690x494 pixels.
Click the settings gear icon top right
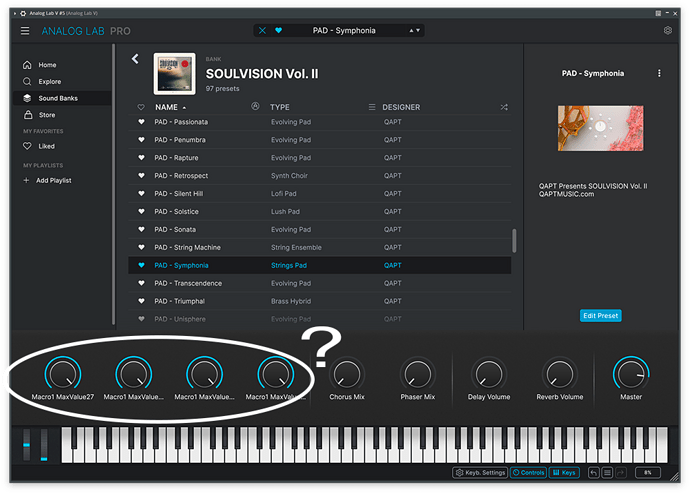pos(667,30)
